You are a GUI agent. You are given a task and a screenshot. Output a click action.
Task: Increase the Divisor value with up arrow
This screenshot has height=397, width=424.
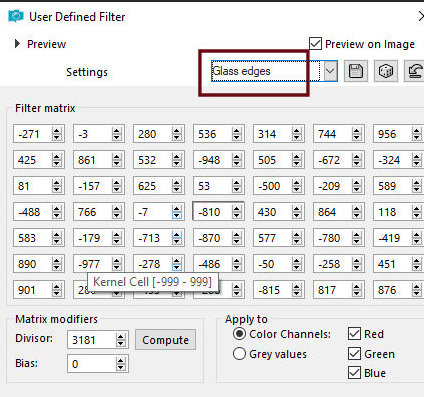click(121, 337)
